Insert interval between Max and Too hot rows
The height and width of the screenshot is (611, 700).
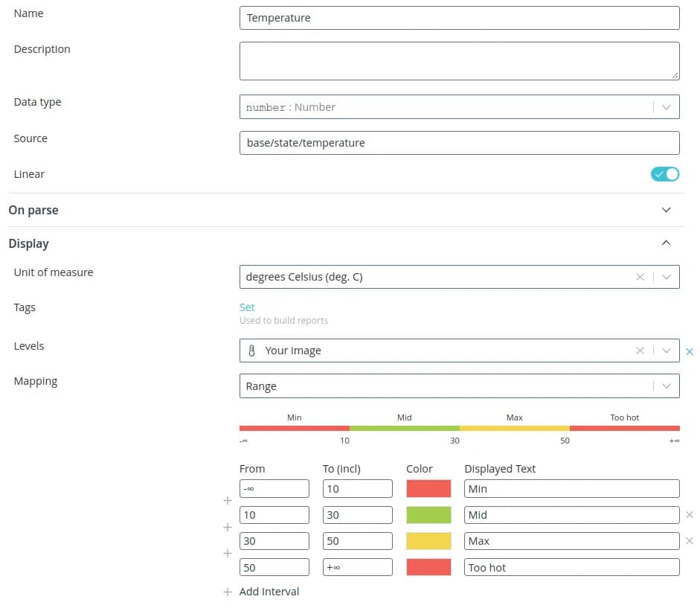228,554
